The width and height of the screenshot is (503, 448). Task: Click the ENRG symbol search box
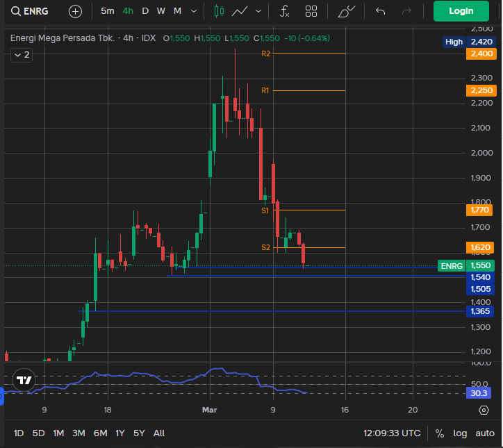[31, 11]
